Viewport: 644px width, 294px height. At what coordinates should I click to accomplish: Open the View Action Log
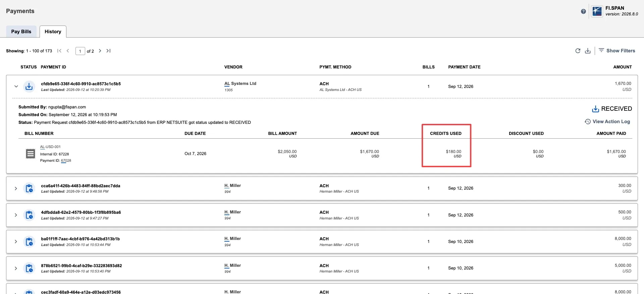(607, 121)
